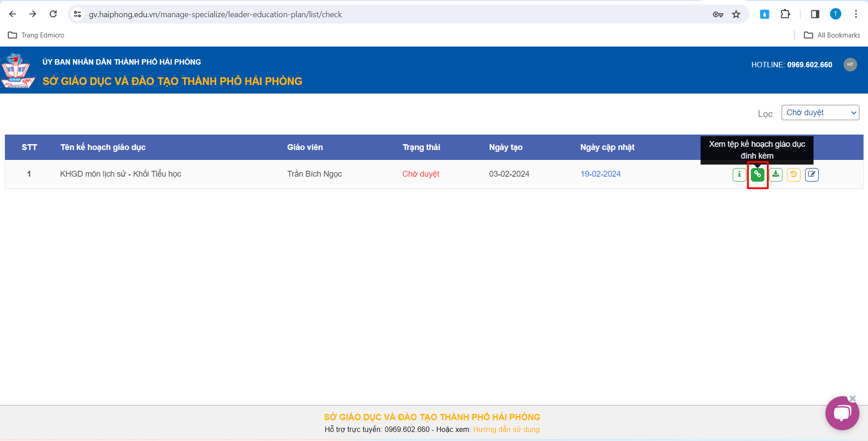The image size is (868, 441).
Task: Reload the page with the refresh button
Action: click(x=53, y=14)
